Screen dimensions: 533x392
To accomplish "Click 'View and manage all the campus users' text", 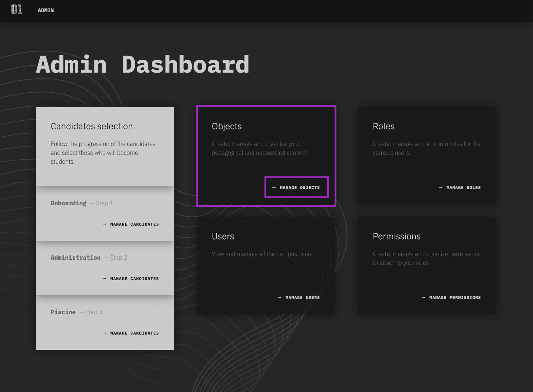I will click(x=263, y=254).
